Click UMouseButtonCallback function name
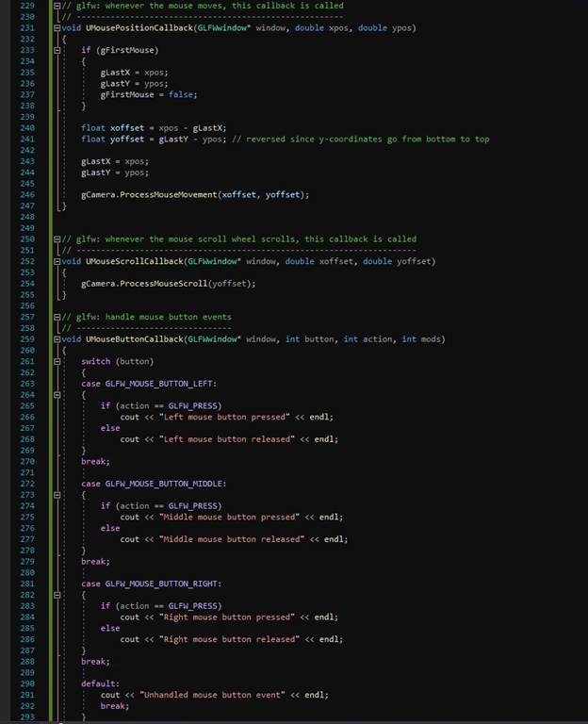The width and height of the screenshot is (588, 724). (x=135, y=339)
